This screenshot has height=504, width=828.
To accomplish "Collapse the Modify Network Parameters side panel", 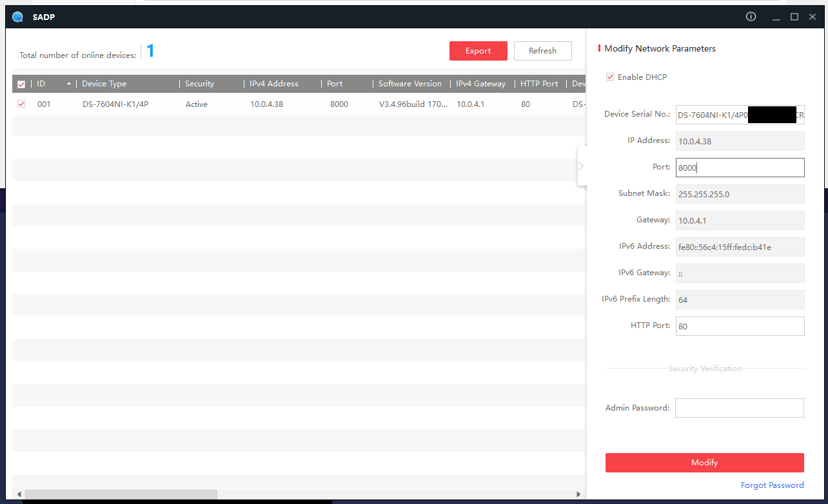I will (x=581, y=166).
